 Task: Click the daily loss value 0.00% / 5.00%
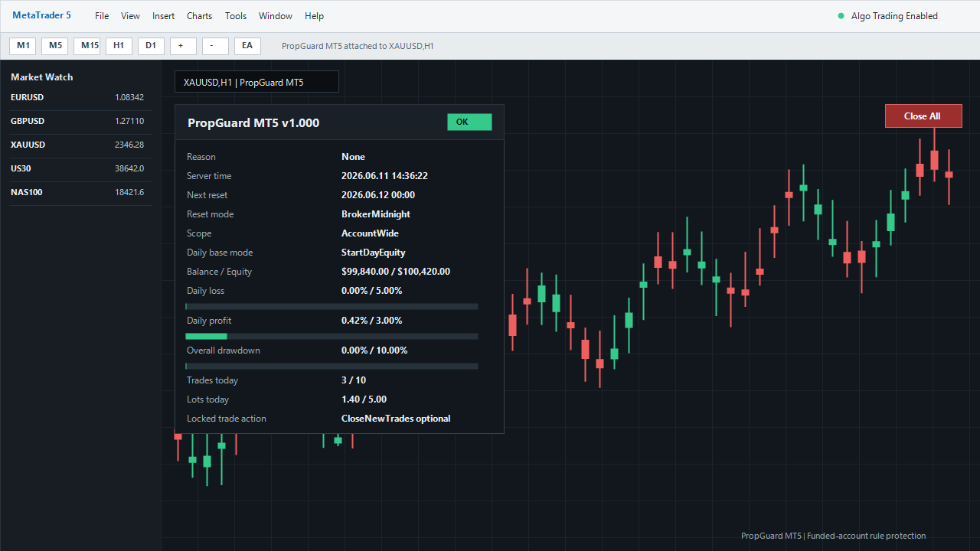pyautogui.click(x=371, y=291)
